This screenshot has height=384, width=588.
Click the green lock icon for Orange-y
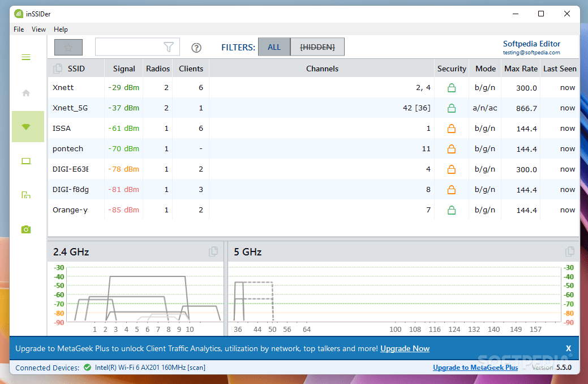[x=452, y=210]
